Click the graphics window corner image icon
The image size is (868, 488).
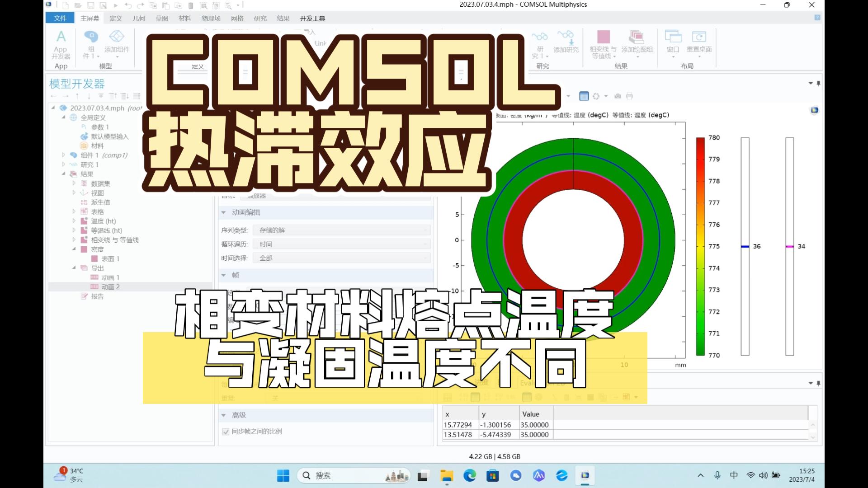tap(814, 110)
